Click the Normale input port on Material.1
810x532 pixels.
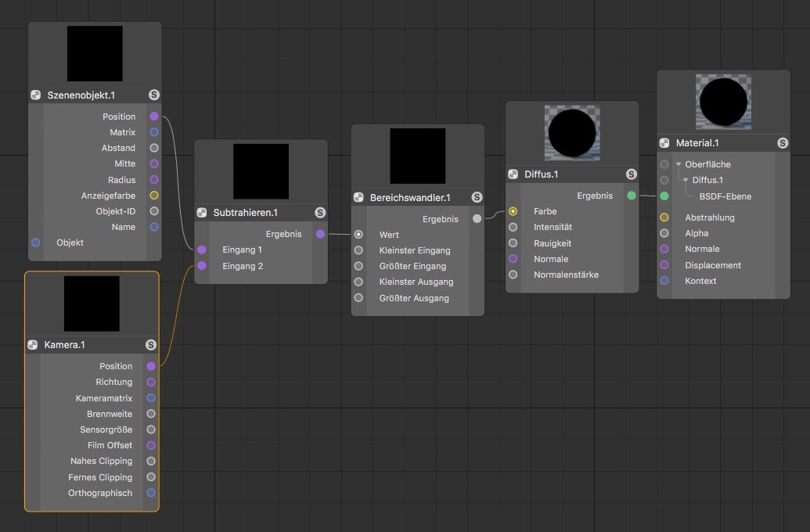[664, 249]
